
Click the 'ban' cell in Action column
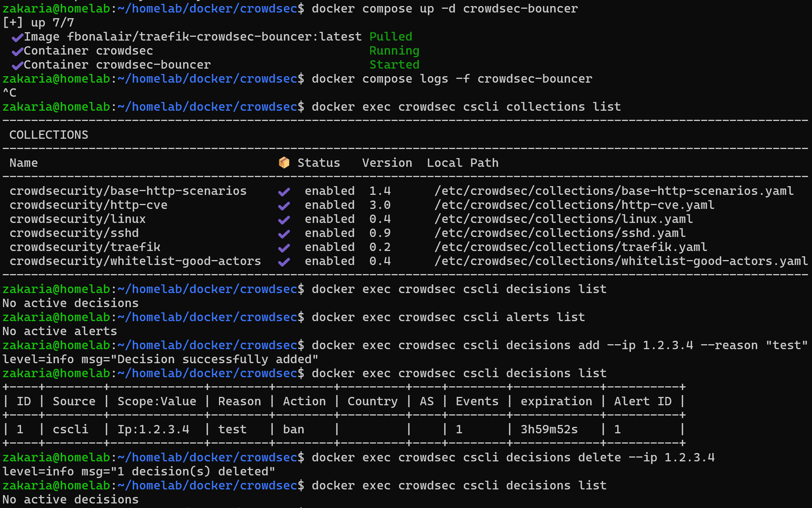[294, 430]
